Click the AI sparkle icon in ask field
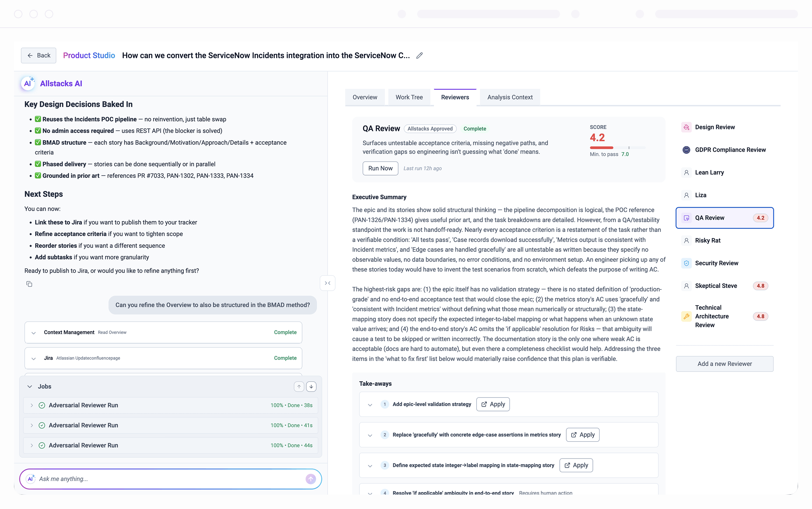 coord(31,479)
